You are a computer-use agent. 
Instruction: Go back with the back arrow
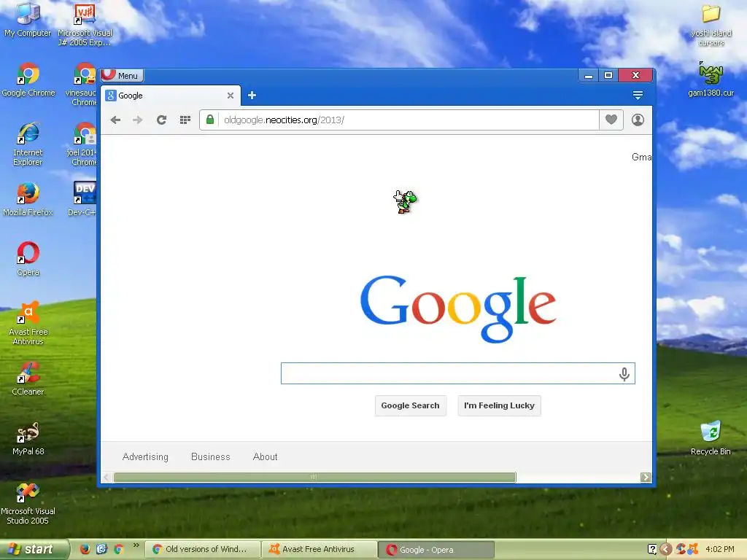(x=115, y=120)
